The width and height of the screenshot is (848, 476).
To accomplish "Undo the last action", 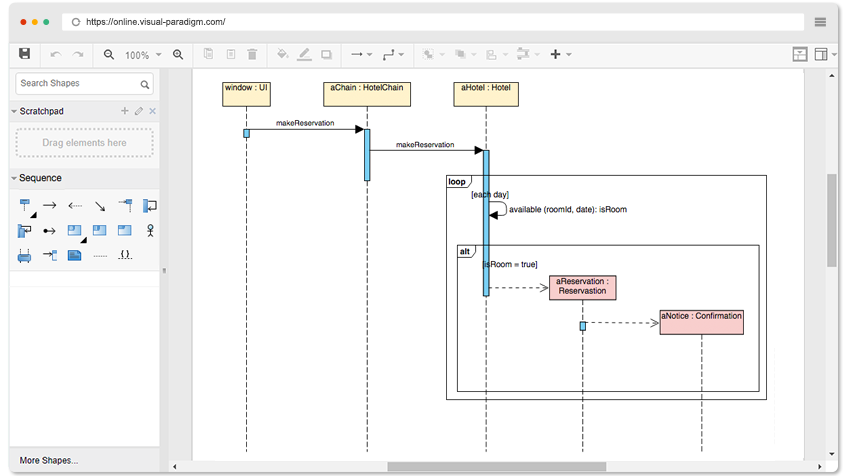I will [55, 55].
